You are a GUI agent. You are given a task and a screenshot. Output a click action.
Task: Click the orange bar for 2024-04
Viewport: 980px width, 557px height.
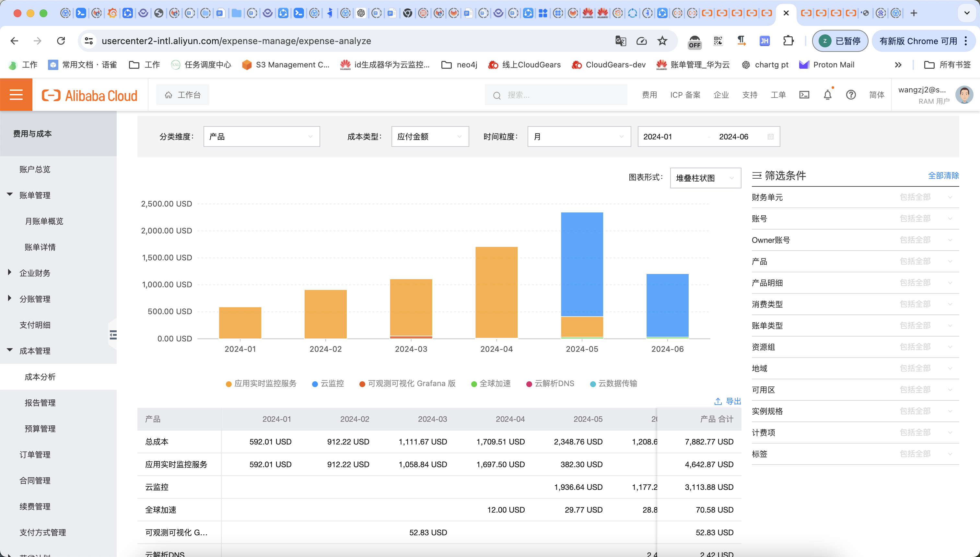click(x=496, y=292)
